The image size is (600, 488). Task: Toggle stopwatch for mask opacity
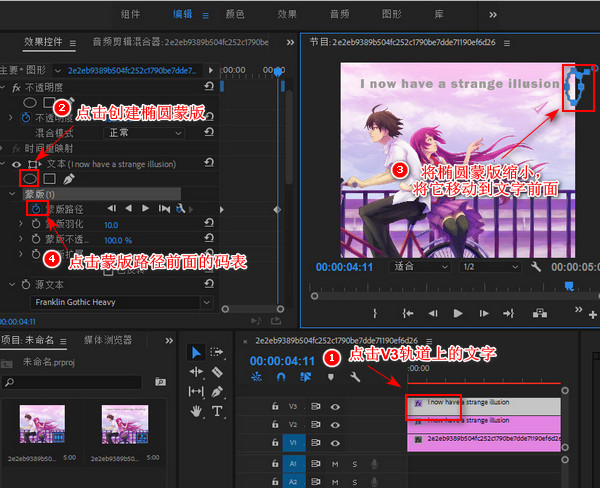pos(36,239)
